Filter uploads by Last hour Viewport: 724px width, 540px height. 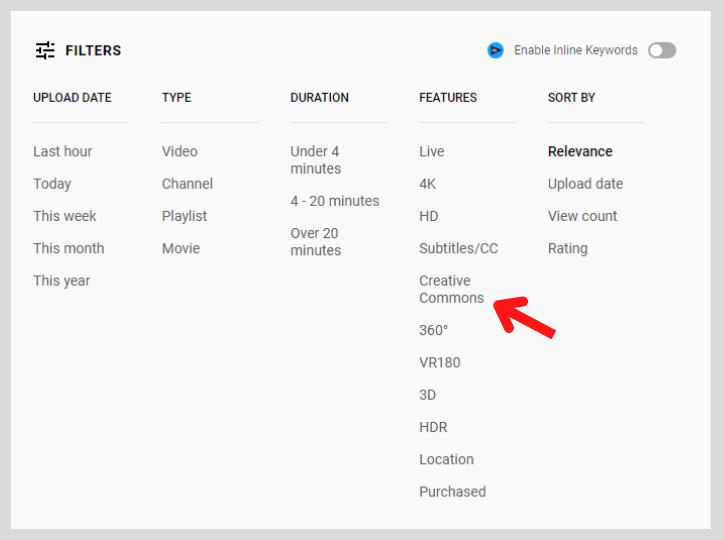coord(62,151)
